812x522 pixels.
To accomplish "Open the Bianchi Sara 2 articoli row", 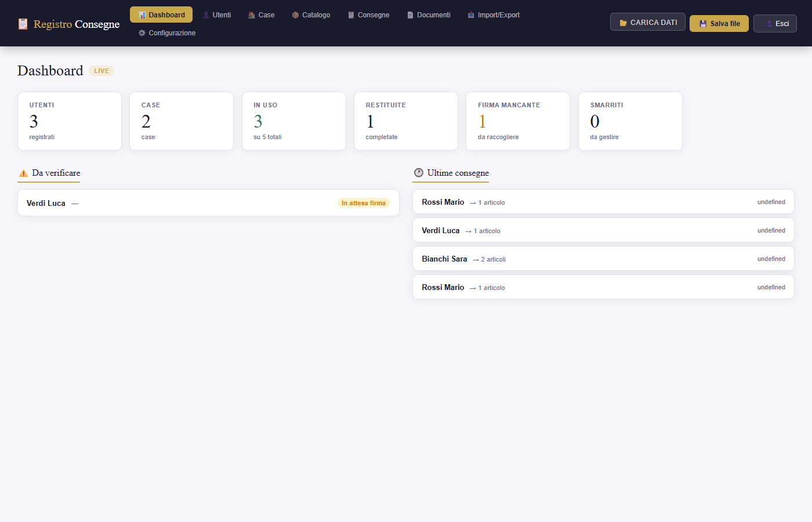I will 603,259.
